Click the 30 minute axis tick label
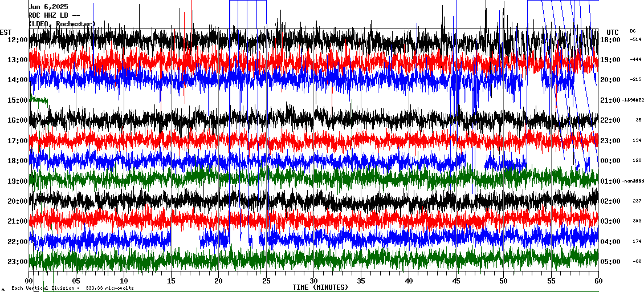This screenshot has height=296, width=644. point(313,281)
